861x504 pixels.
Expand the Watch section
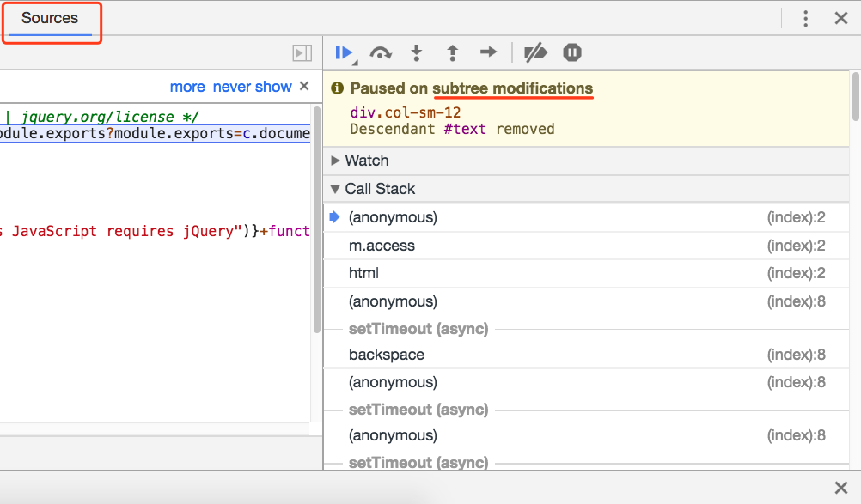(x=367, y=161)
